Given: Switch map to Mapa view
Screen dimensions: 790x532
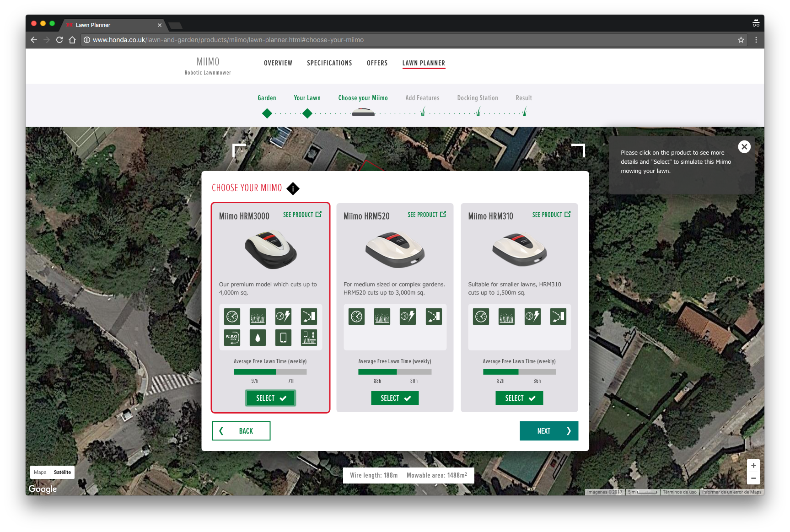Looking at the screenshot, I should click(40, 472).
